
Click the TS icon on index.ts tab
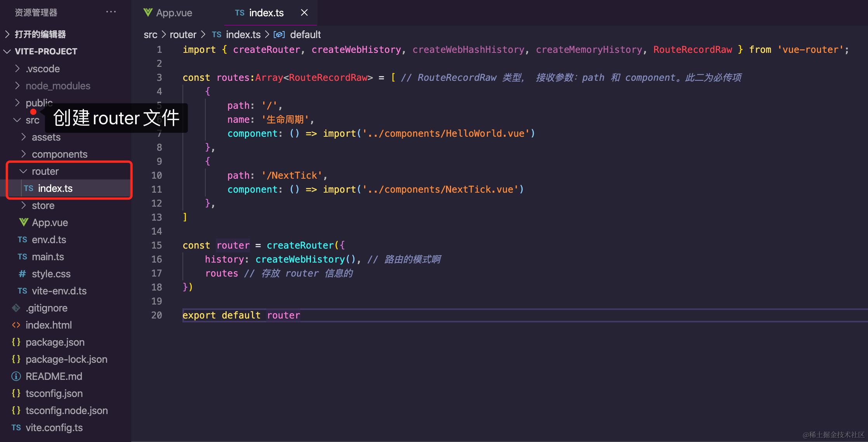240,13
